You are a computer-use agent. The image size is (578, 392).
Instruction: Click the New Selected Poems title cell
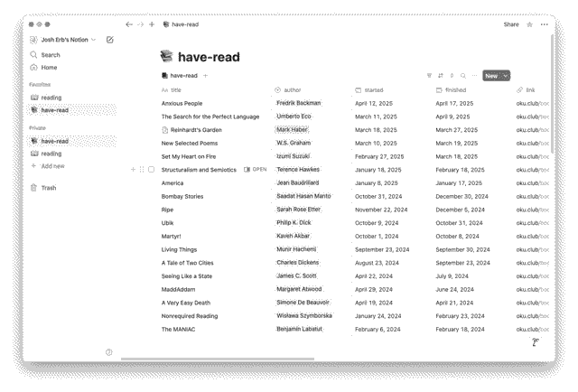click(x=190, y=144)
